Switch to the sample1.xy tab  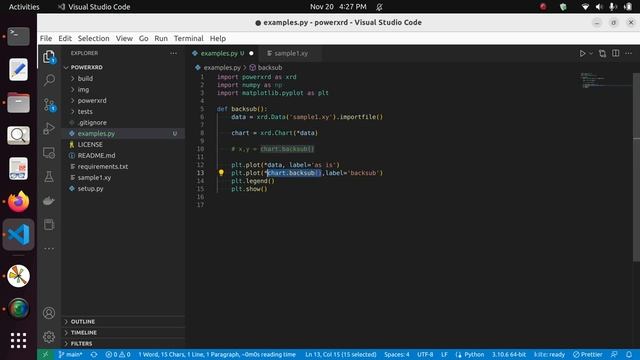291,53
